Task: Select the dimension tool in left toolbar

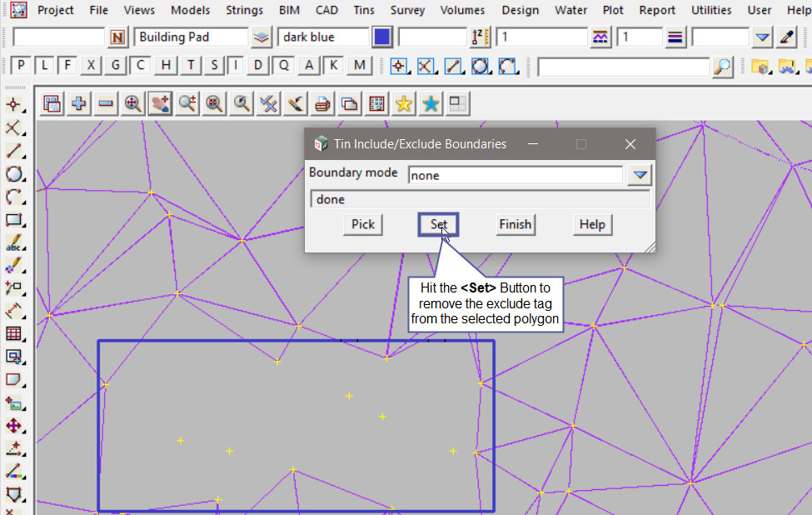Action: 14,311
